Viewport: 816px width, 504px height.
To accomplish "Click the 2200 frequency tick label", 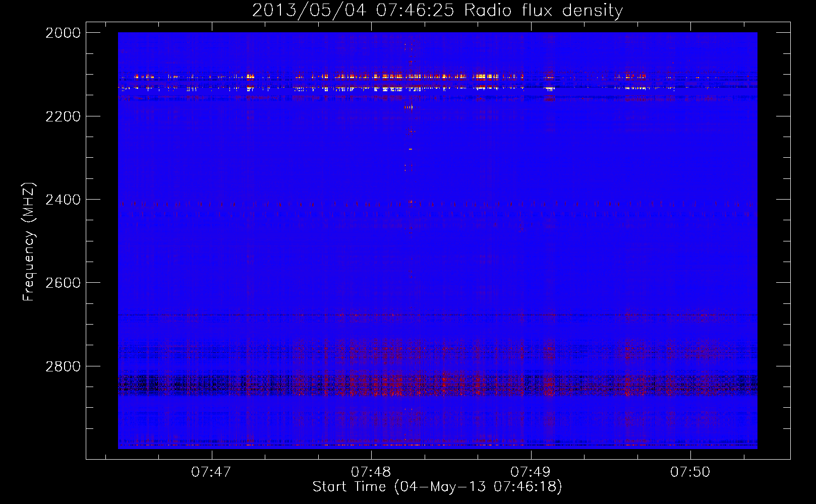I will pos(63,116).
